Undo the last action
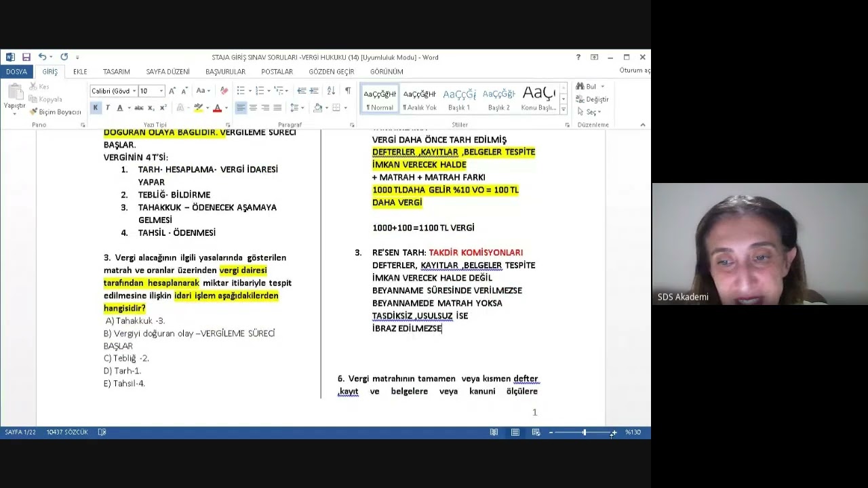 click(42, 58)
